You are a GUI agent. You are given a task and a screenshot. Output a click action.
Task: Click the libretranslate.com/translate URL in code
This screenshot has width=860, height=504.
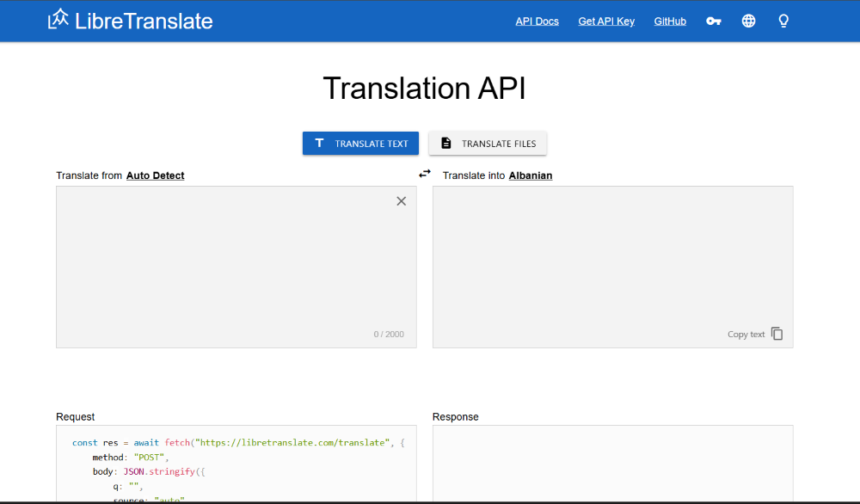point(292,443)
